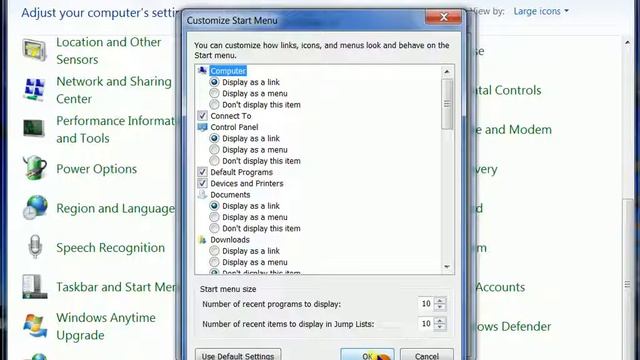The width and height of the screenshot is (640, 360).
Task: Select Computer 'Display as a menu' radio
Action: [x=214, y=93]
